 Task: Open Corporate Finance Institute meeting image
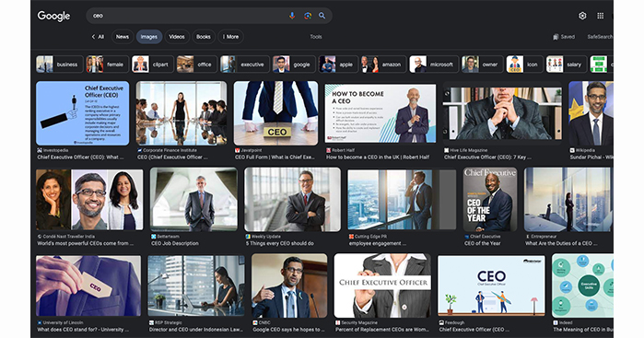pos(181,113)
